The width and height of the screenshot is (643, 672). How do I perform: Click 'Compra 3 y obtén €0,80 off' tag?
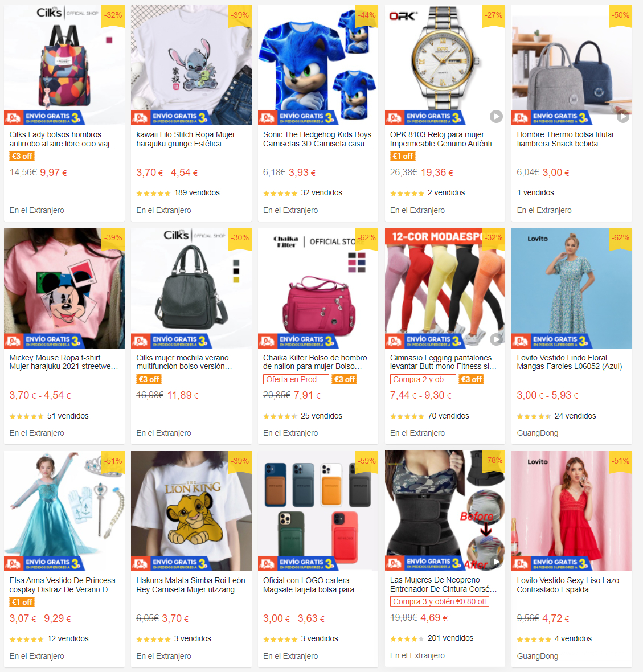(439, 601)
